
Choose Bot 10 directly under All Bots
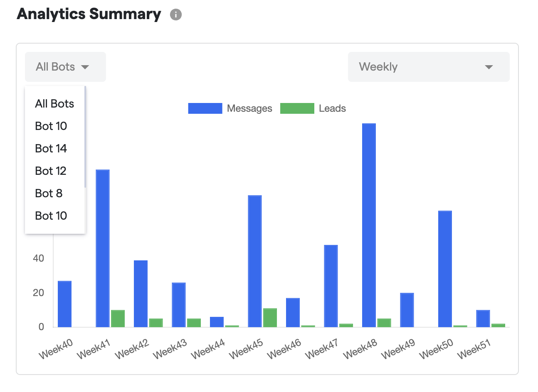(x=51, y=126)
